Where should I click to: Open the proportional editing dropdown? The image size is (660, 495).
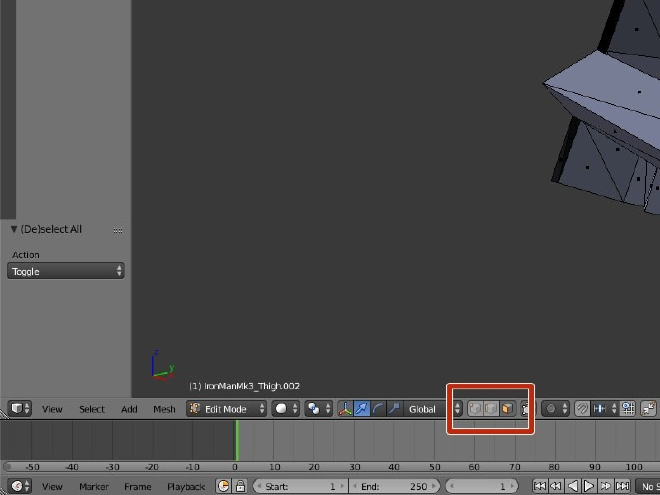click(x=555, y=409)
